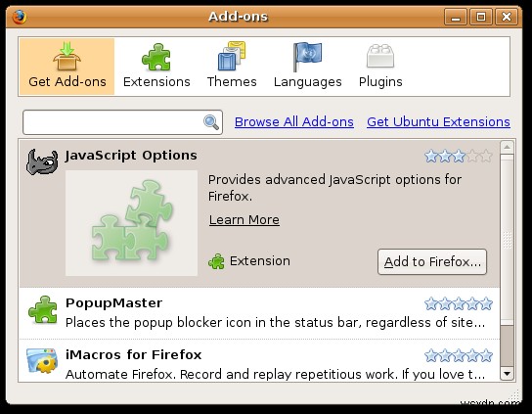Click scrollbar up arrow
The image size is (532, 414).
tap(507, 148)
